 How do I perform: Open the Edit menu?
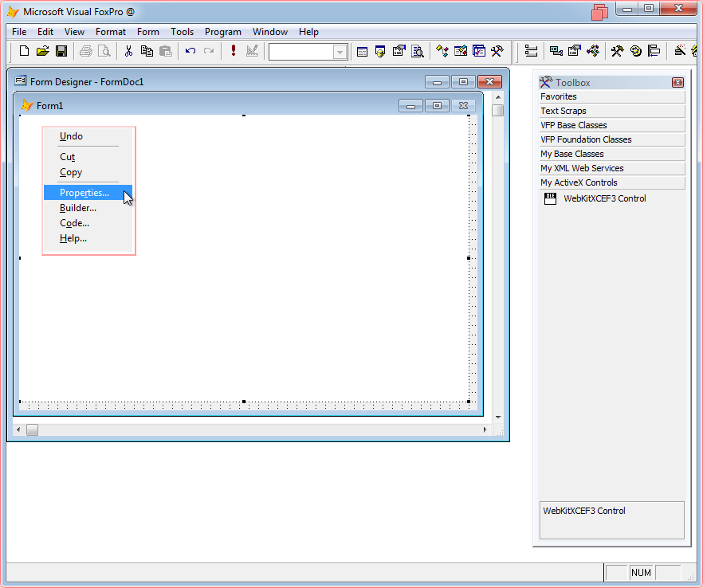coord(45,32)
